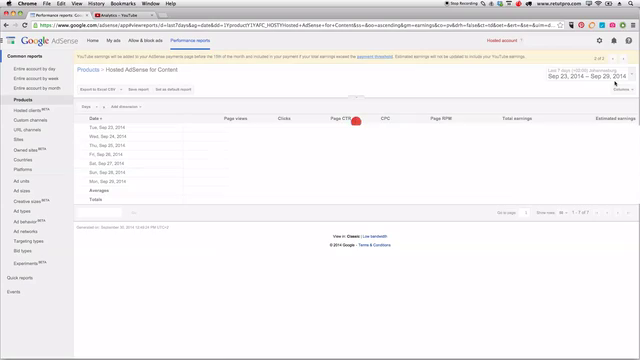The image size is (640, 360).
Task: Sort by the Date column
Action: coord(96,118)
